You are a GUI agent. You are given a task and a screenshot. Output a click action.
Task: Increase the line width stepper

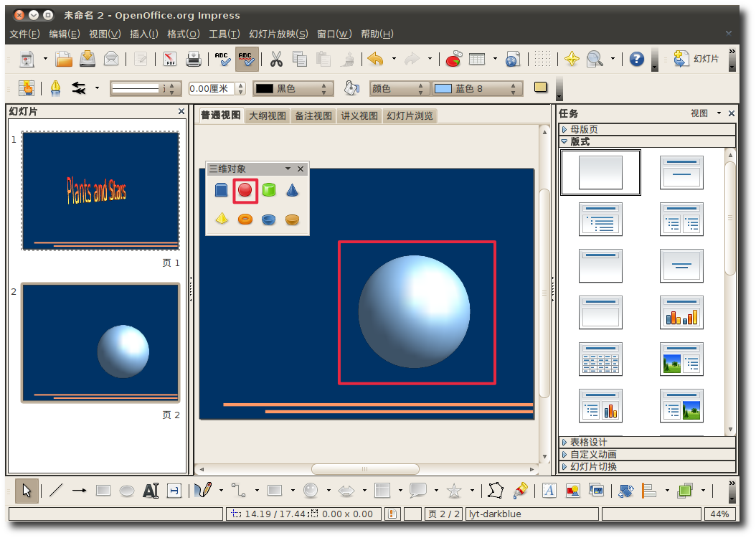240,85
